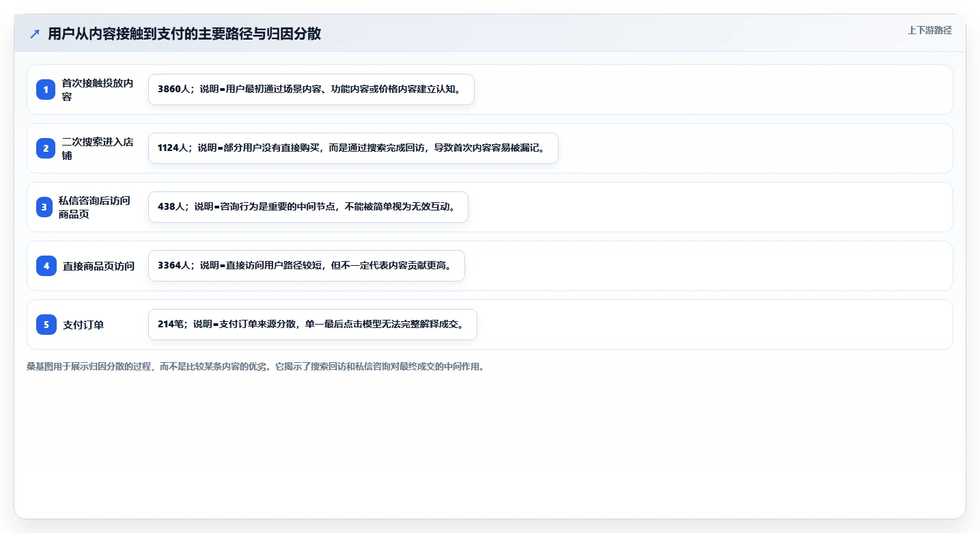Click the 214笔 description box
Image resolution: width=980 pixels, height=533 pixels.
coord(313,325)
